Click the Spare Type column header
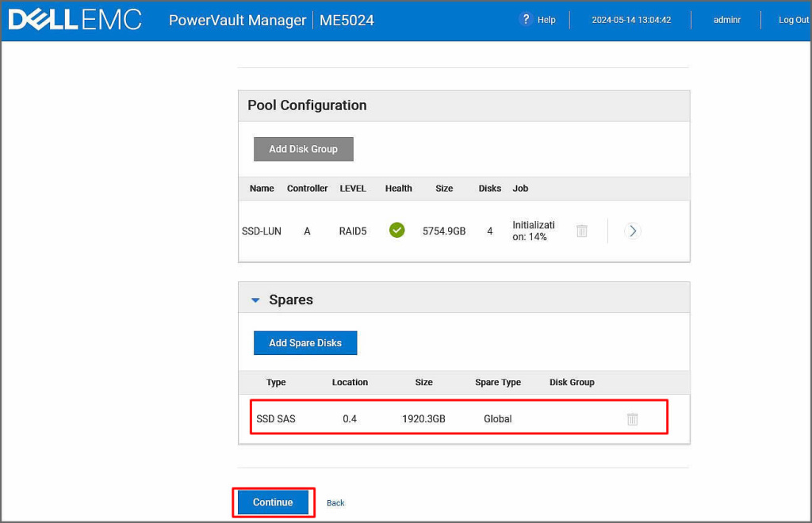812x523 pixels. pos(498,382)
